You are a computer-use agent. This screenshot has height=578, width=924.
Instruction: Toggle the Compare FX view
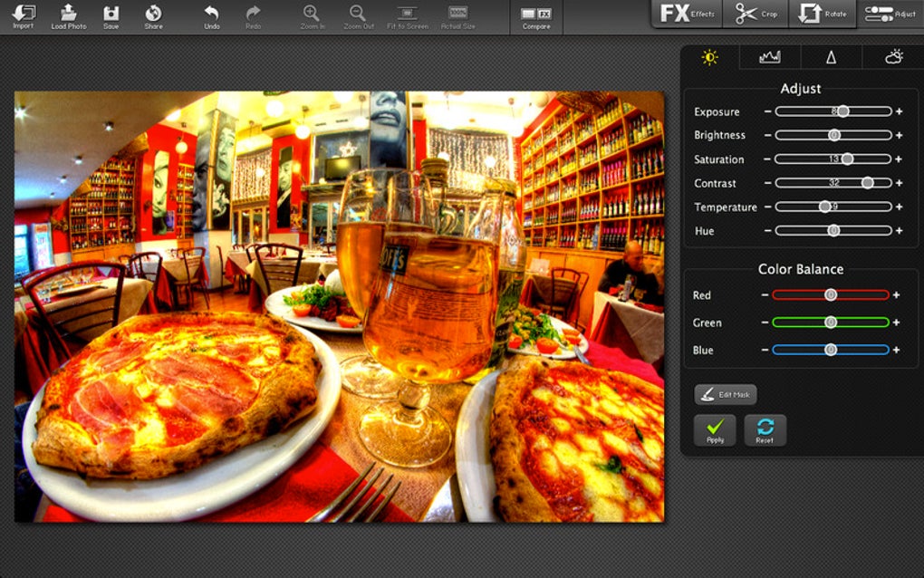(536, 15)
